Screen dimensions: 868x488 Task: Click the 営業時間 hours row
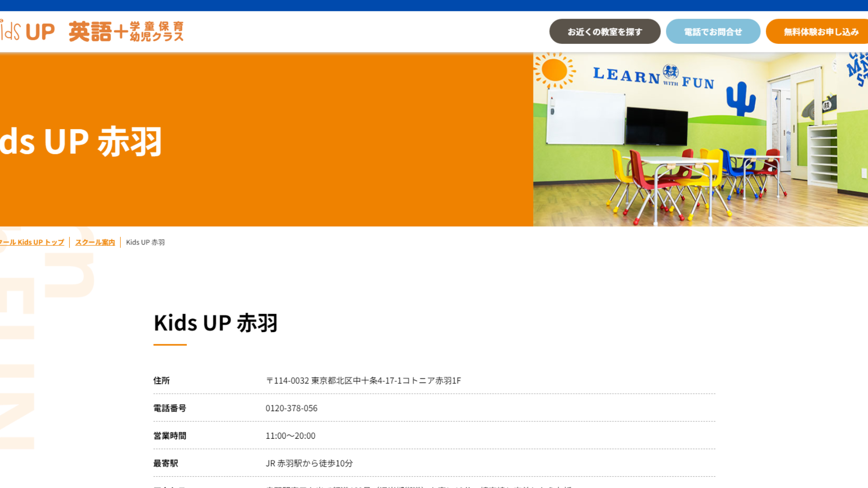170,436
